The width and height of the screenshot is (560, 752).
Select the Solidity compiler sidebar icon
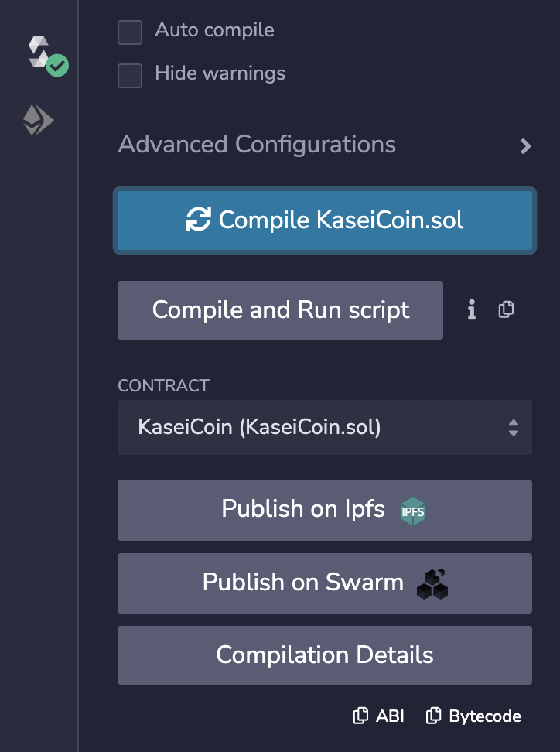click(39, 54)
